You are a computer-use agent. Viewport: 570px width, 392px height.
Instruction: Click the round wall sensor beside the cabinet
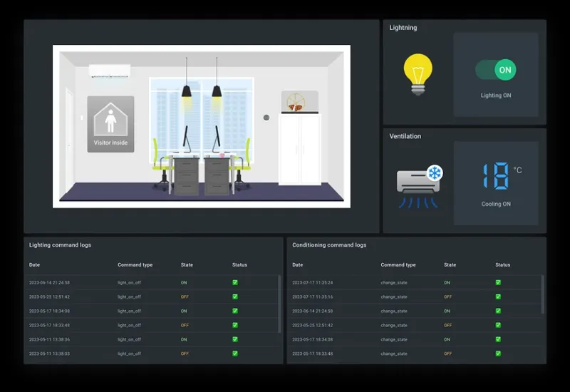pos(266,118)
